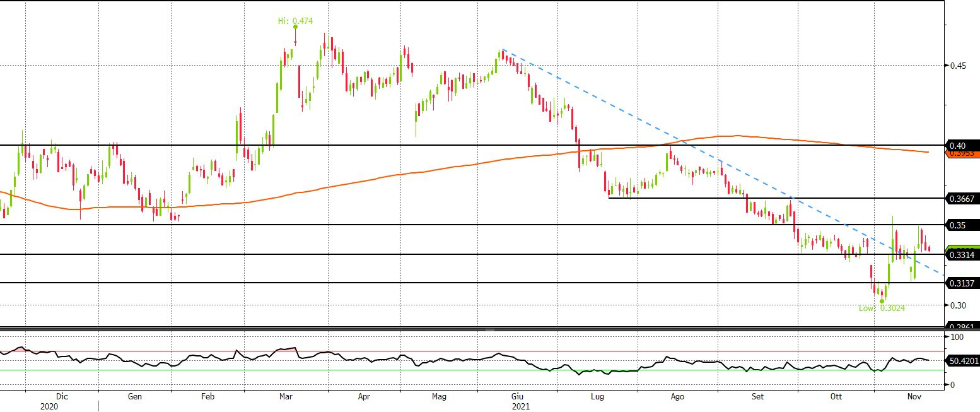980x412 pixels.
Task: Select the red RSI overbought line
Action: [x=472, y=351]
